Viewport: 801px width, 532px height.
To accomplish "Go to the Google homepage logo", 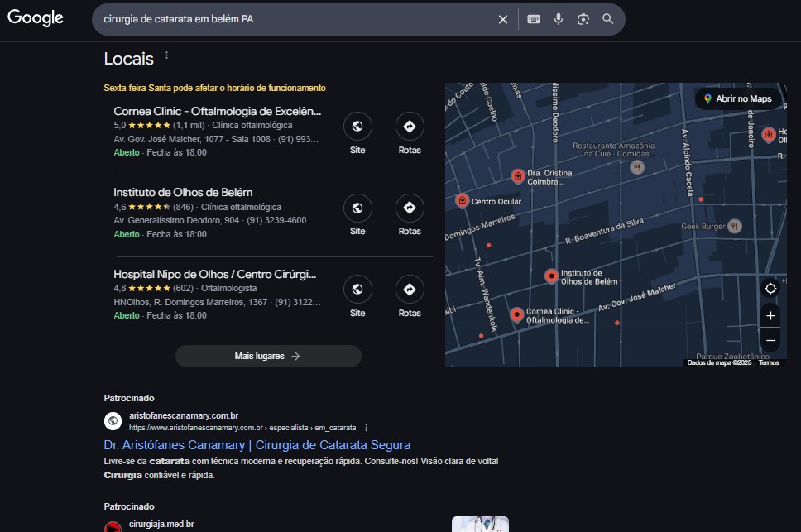I will (x=36, y=18).
